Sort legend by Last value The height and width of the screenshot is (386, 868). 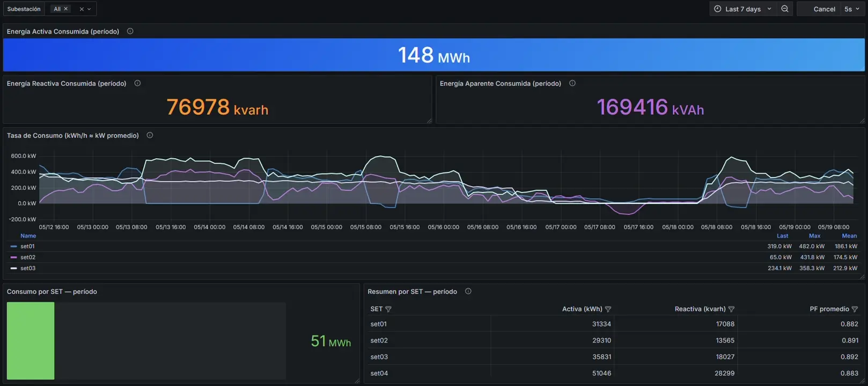pos(782,236)
